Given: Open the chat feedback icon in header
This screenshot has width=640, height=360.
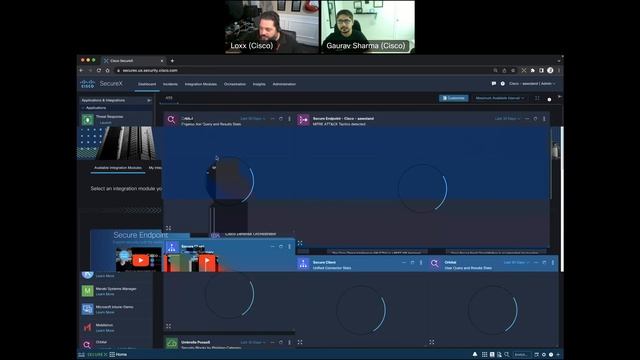Looking at the screenshot, I should point(494,84).
